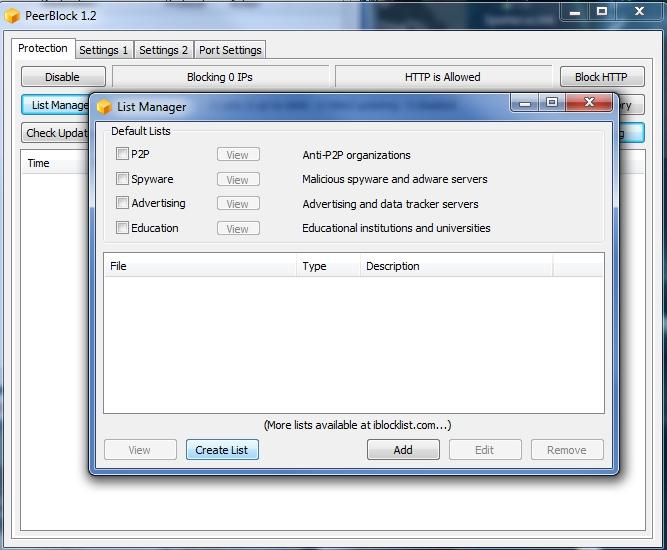Switch to the Protection tab in PeerBlock

click(x=43, y=48)
